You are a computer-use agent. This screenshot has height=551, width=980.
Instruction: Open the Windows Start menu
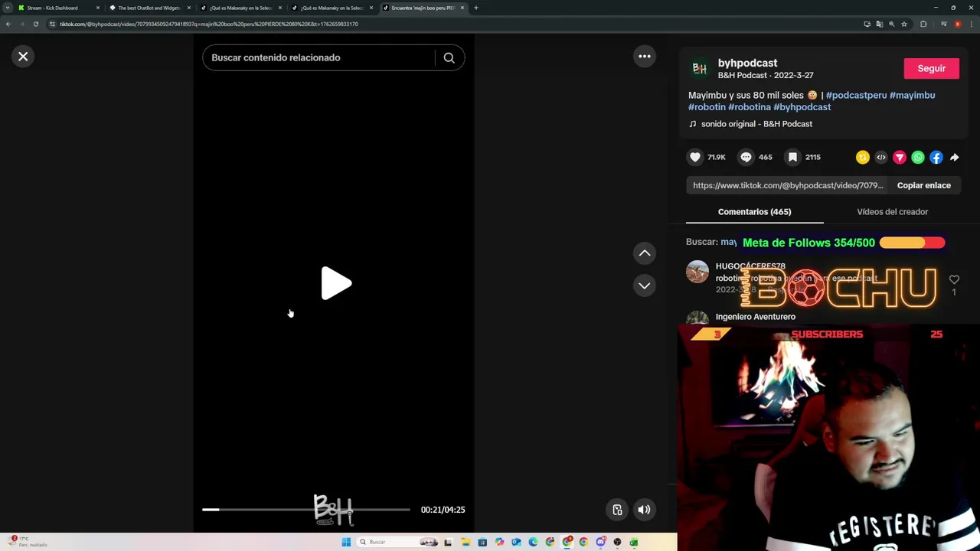tap(346, 542)
